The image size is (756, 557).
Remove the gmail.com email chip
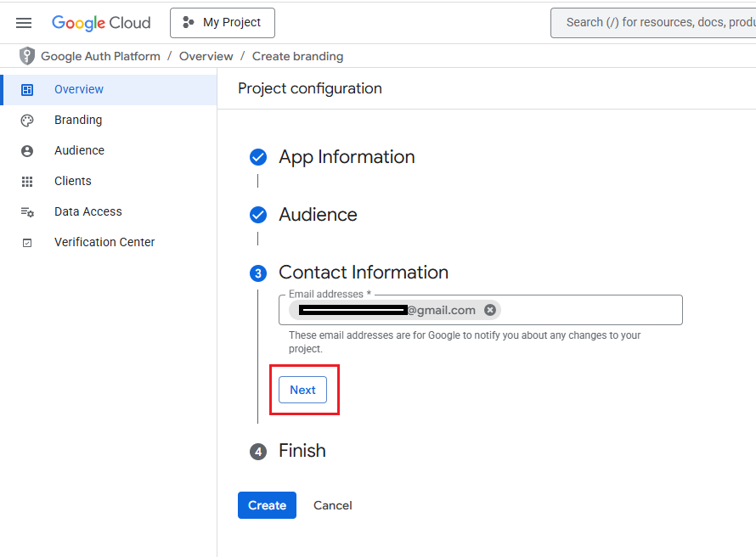pyautogui.click(x=490, y=310)
